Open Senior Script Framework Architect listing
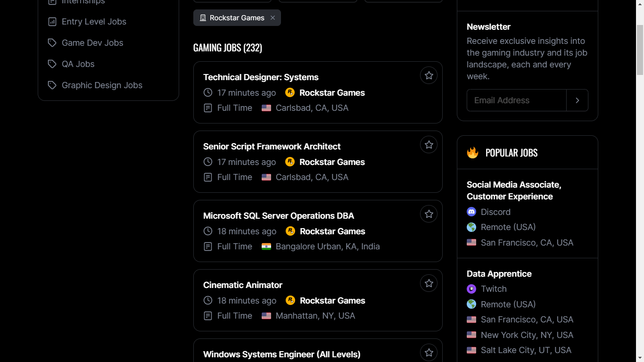 tap(272, 147)
